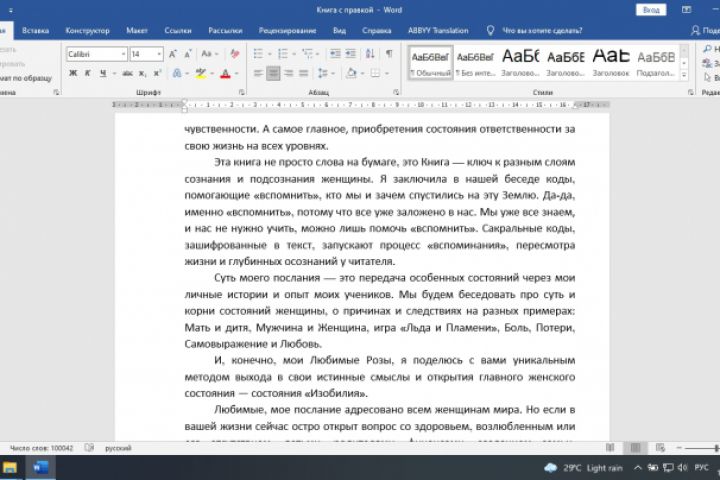Screen dimensions: 720x480
Task: Justify paragraph text
Action: coord(304,73)
